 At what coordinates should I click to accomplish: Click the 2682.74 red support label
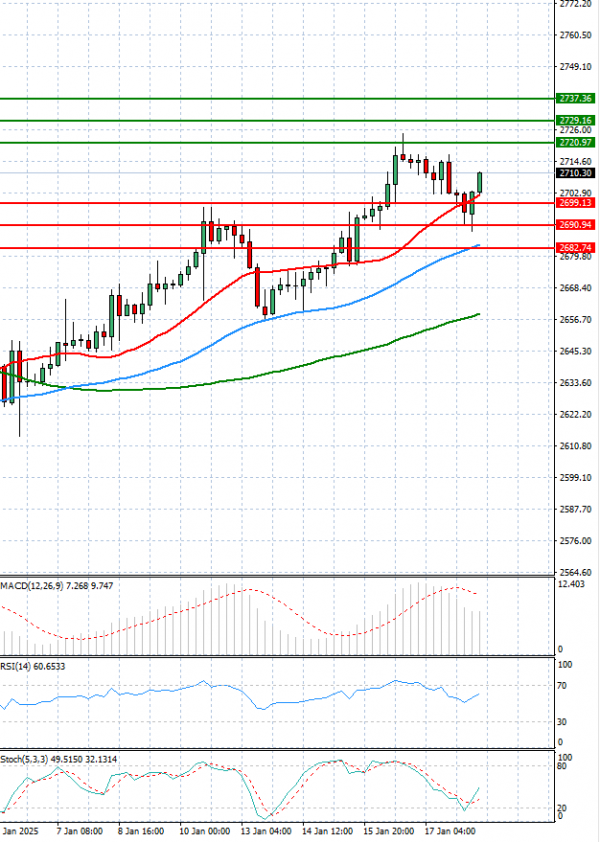(x=576, y=247)
